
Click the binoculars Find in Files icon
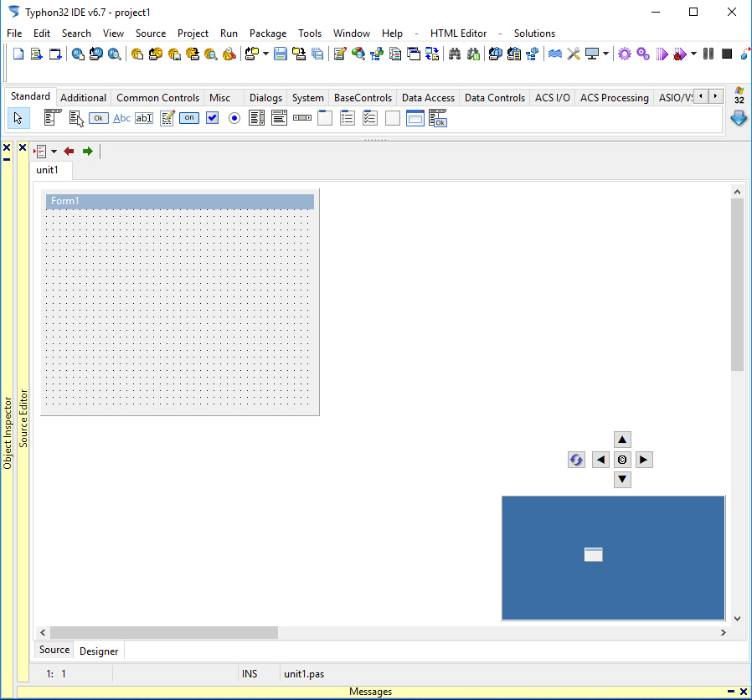click(x=473, y=54)
